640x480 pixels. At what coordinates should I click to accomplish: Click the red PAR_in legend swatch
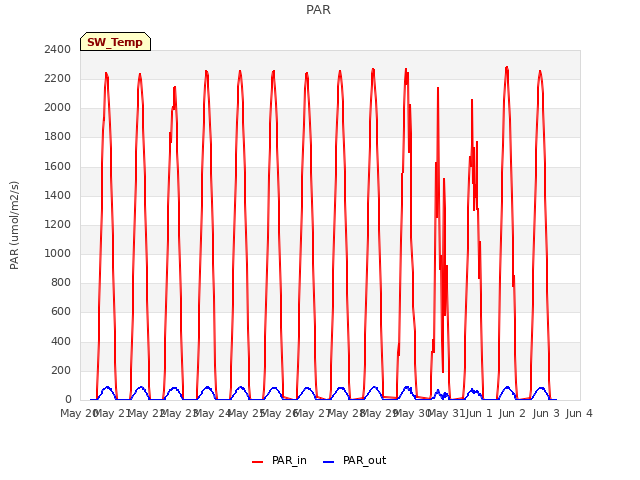258,462
